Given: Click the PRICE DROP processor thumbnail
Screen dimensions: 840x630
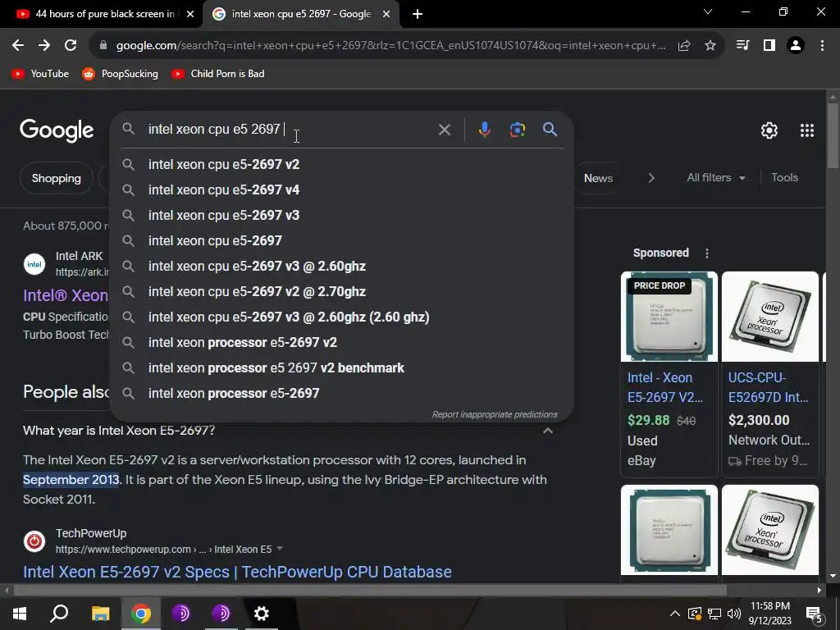Looking at the screenshot, I should (669, 317).
